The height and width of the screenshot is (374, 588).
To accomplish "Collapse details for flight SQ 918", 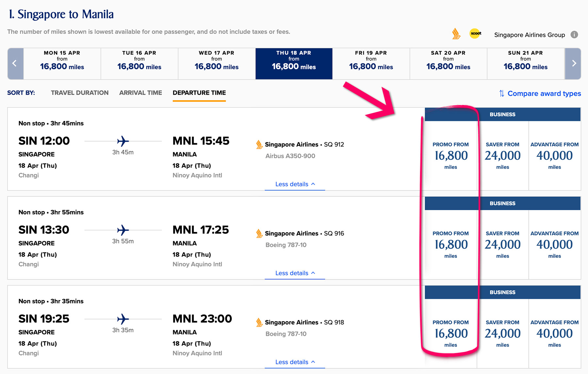I will coord(295,362).
